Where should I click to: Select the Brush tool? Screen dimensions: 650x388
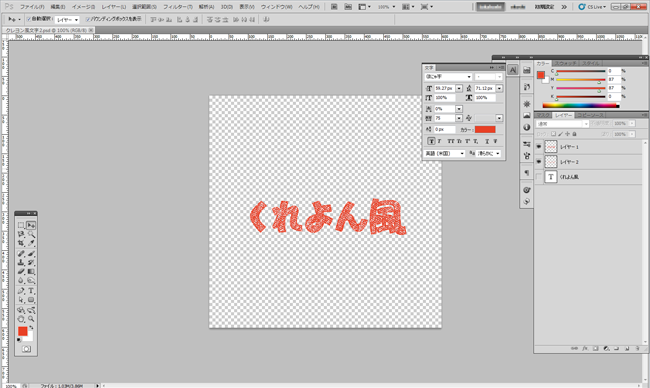31,254
